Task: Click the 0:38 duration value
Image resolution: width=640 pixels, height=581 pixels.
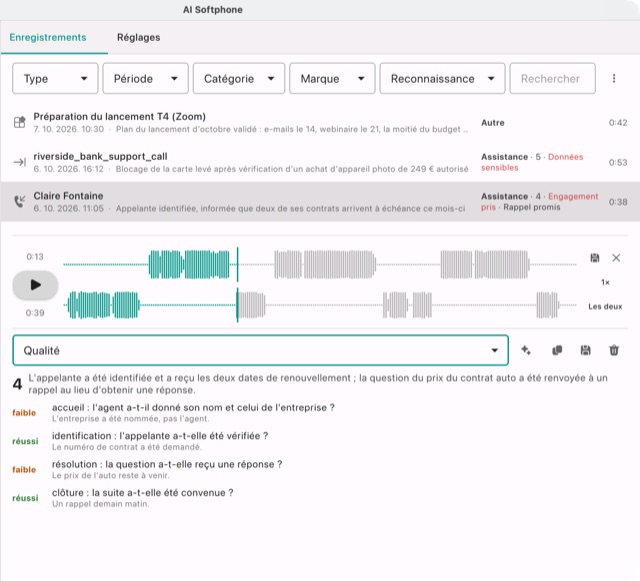Action: (618, 202)
